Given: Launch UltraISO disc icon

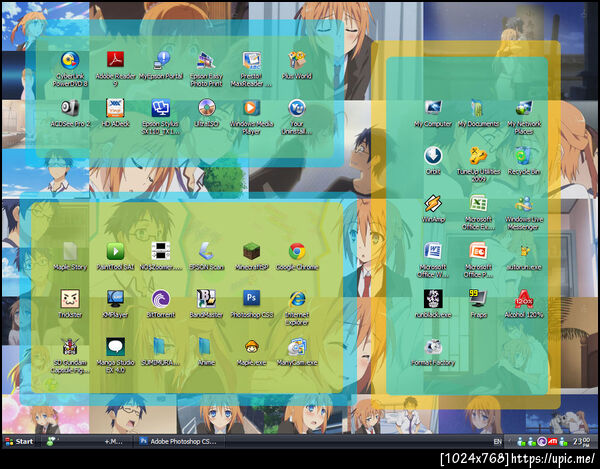Looking at the screenshot, I should click(207, 108).
